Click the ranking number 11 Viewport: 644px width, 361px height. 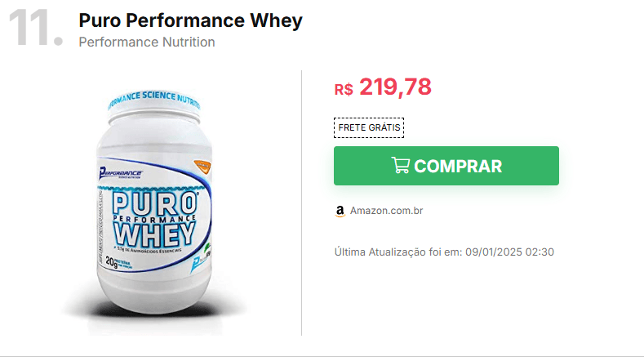(35, 28)
